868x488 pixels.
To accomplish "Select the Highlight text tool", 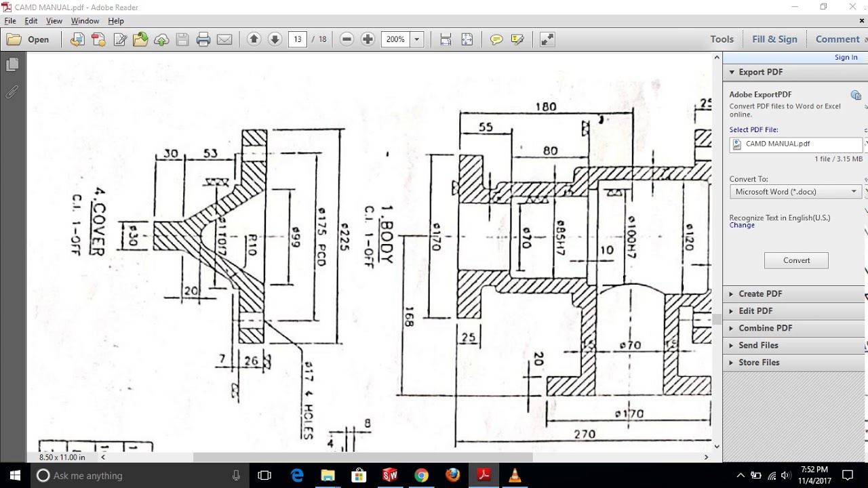I will click(x=517, y=39).
